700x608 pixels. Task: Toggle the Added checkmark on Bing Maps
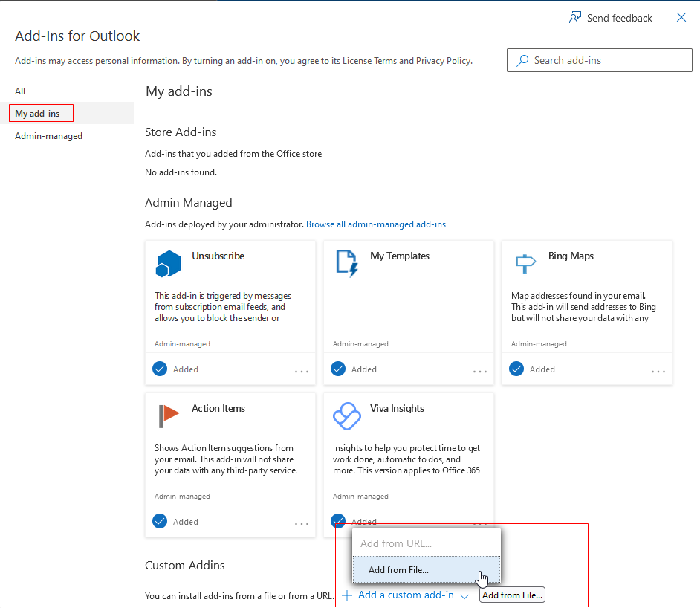tap(516, 369)
